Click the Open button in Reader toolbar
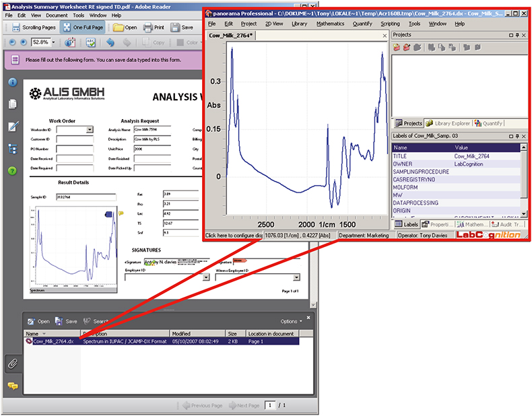532x416 pixels. pyautogui.click(x=125, y=28)
